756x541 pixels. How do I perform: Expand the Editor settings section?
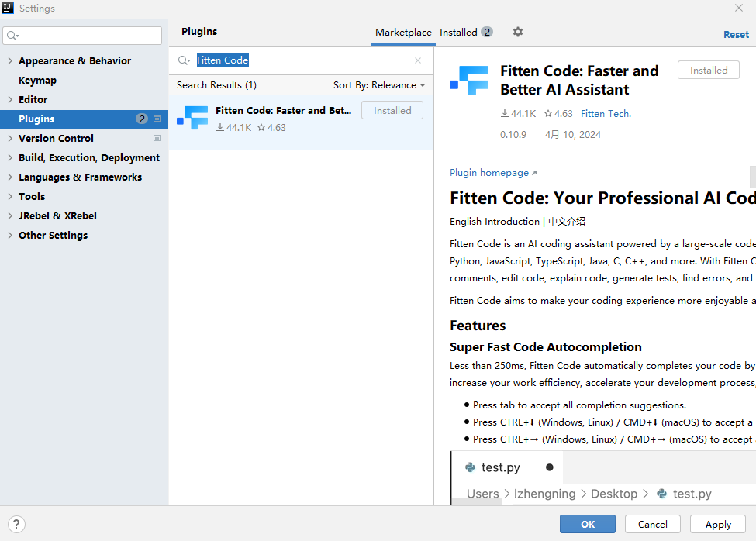[10, 99]
